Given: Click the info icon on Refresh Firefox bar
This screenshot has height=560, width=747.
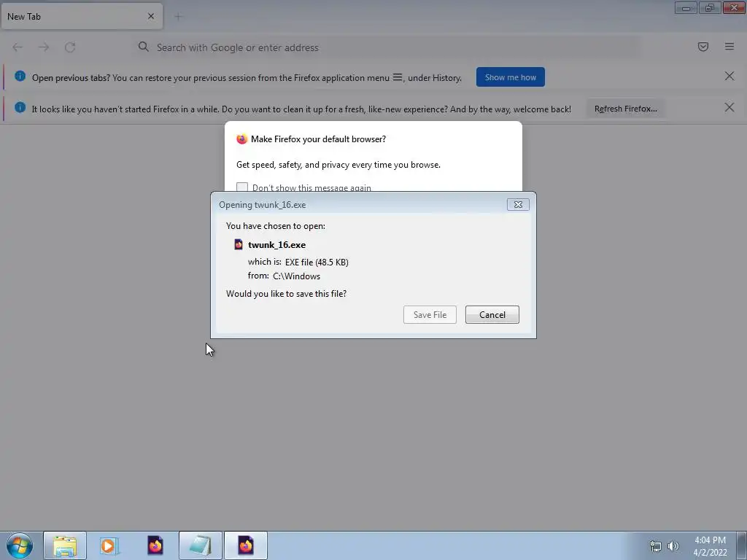Looking at the screenshot, I should (x=20, y=108).
